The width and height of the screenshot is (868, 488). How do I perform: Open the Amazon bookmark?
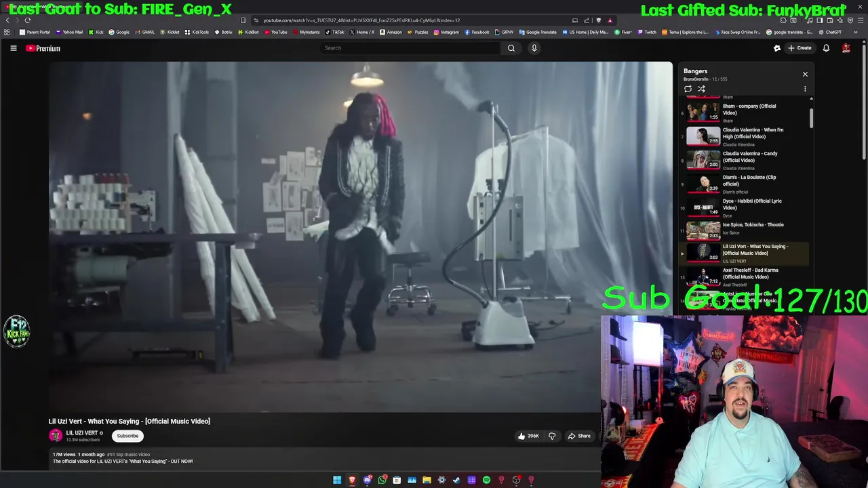tap(391, 32)
